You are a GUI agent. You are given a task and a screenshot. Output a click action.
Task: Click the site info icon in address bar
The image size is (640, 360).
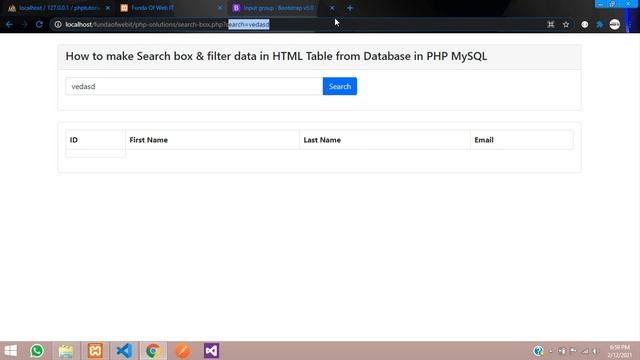tap(58, 24)
